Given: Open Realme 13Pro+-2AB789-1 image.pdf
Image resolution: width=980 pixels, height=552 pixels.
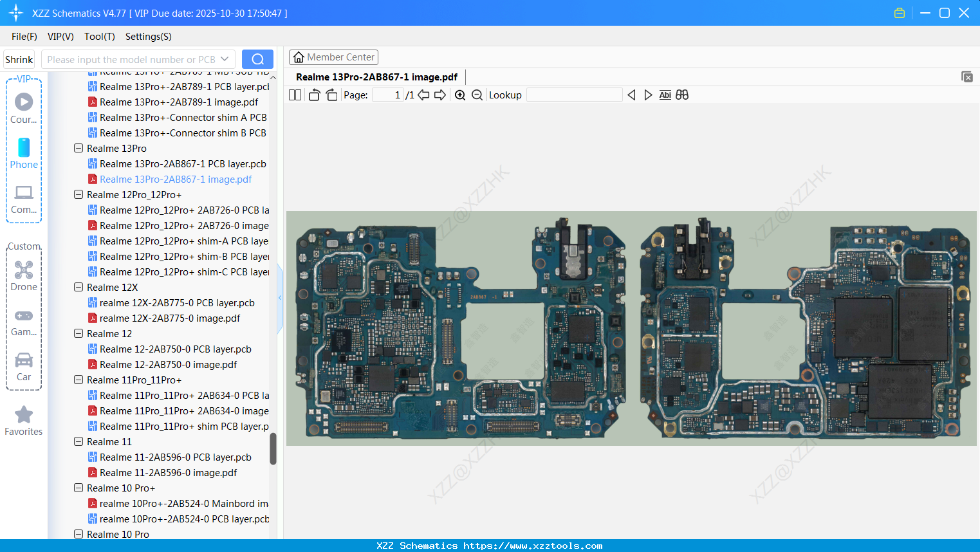Looking at the screenshot, I should [173, 102].
